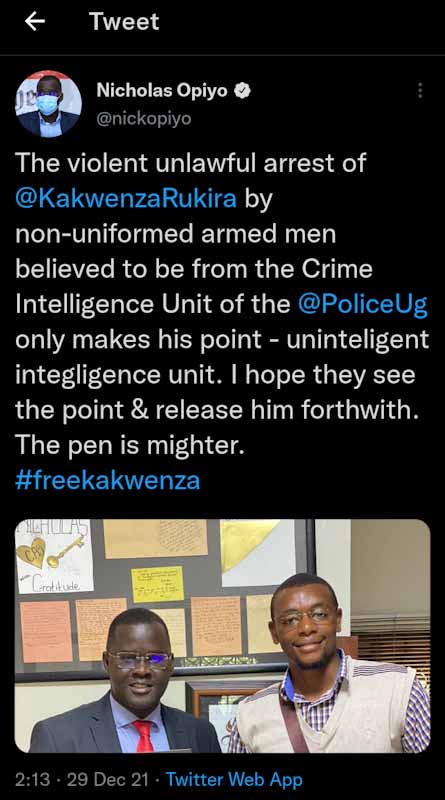Open the @PoliceUg mention
Viewport: 445px width, 800px height.
pos(363,304)
